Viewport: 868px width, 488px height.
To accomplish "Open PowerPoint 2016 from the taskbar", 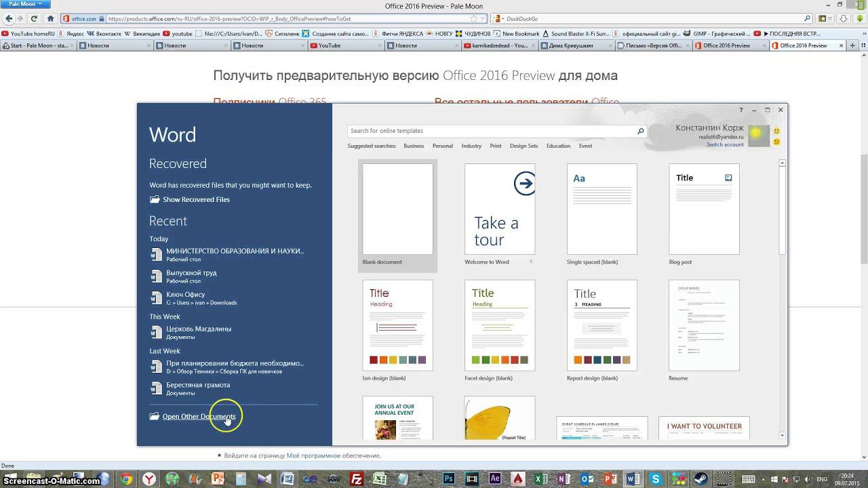I will [610, 479].
